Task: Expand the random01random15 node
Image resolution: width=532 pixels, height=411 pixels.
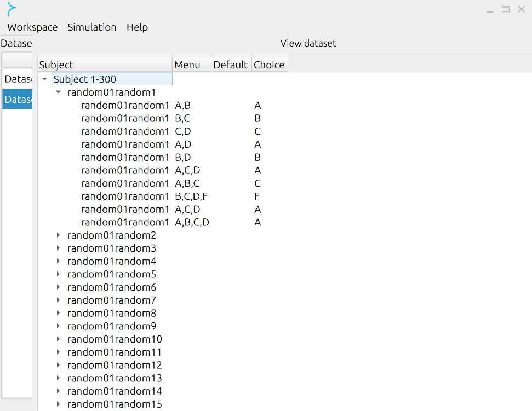Action: (x=59, y=404)
